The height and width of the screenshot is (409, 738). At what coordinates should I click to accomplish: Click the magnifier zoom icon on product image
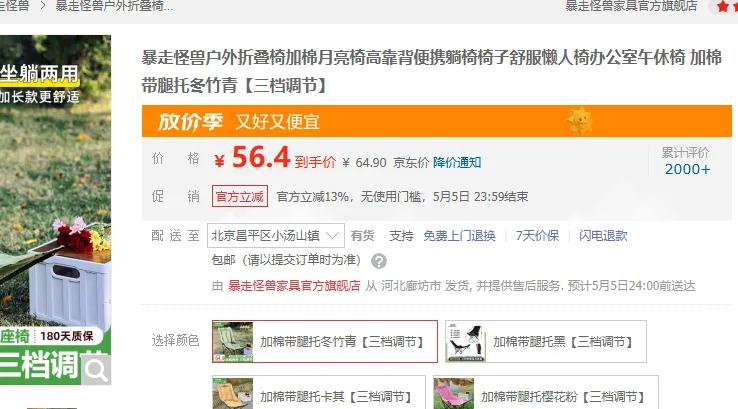tap(96, 370)
